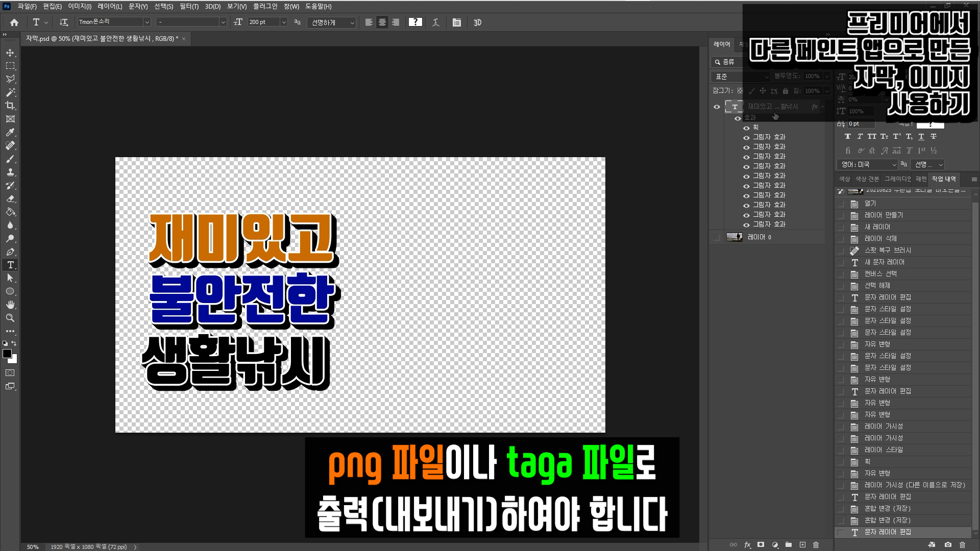The width and height of the screenshot is (980, 551).
Task: Click the Home icon in options bar
Action: pyautogui.click(x=14, y=22)
